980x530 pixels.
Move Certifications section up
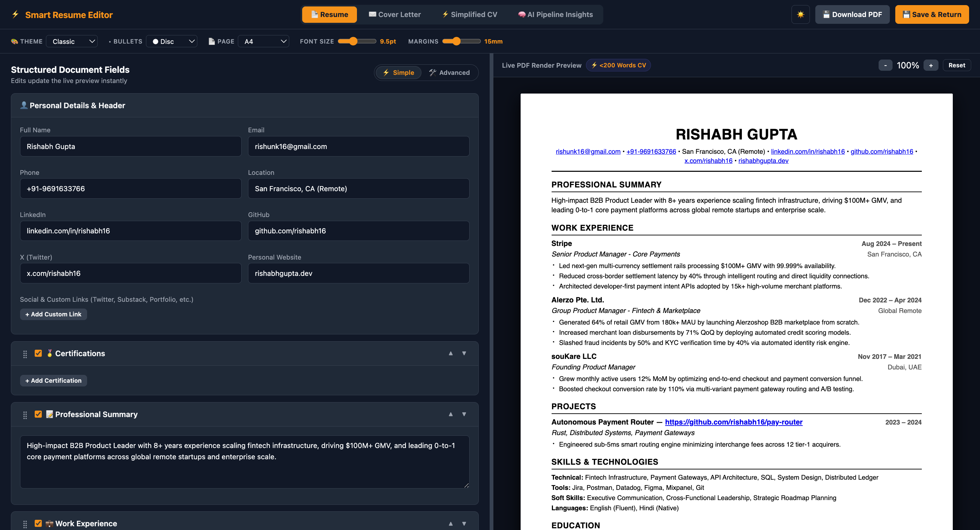coord(451,353)
